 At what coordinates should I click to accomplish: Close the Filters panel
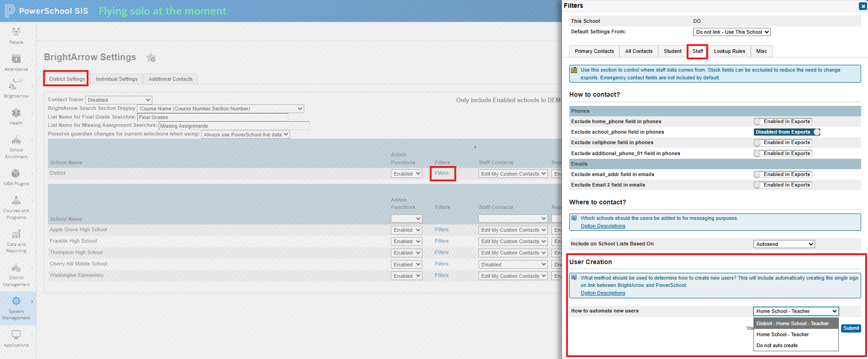(x=863, y=6)
